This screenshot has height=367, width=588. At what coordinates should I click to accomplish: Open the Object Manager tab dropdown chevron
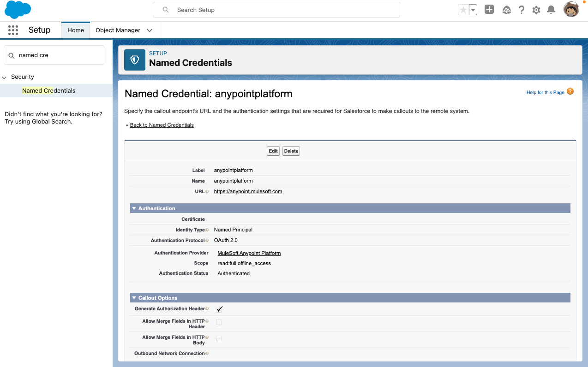click(149, 30)
